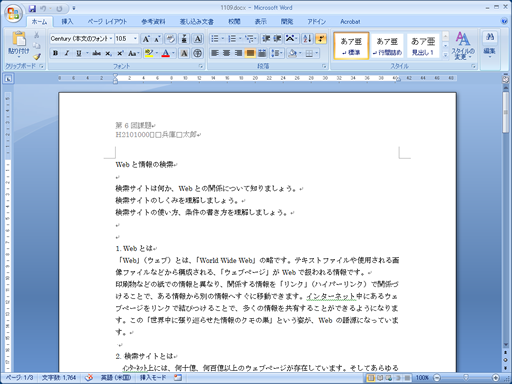Click text highlight color button
The width and height of the screenshot is (512, 384).
click(x=149, y=53)
